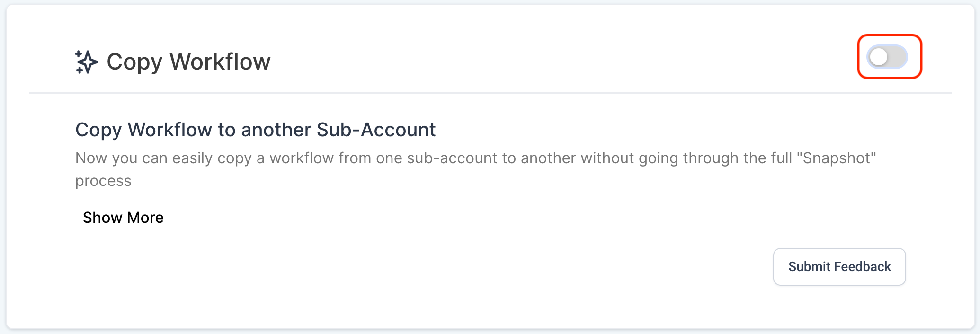This screenshot has height=334, width=980.
Task: Click the word process ending the description
Action: click(x=103, y=182)
